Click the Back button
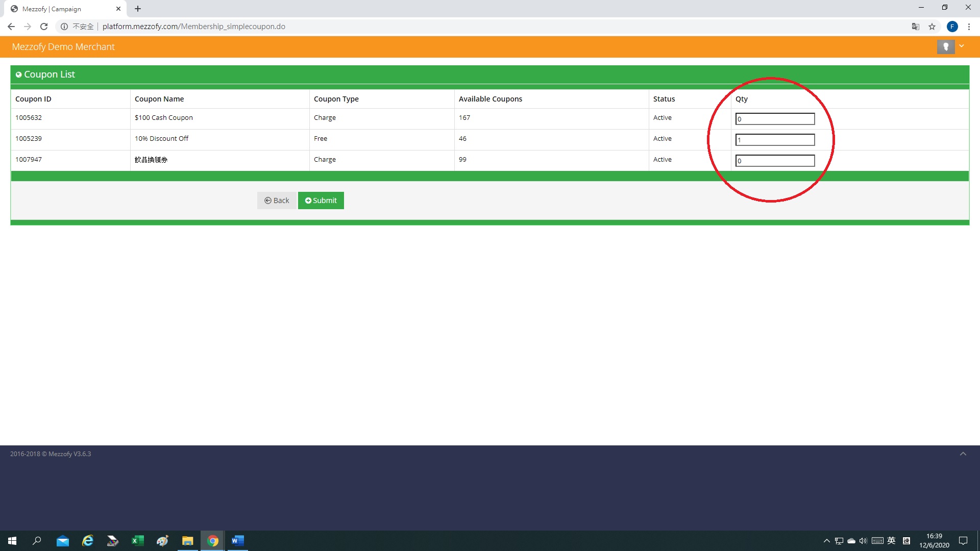 tap(277, 201)
